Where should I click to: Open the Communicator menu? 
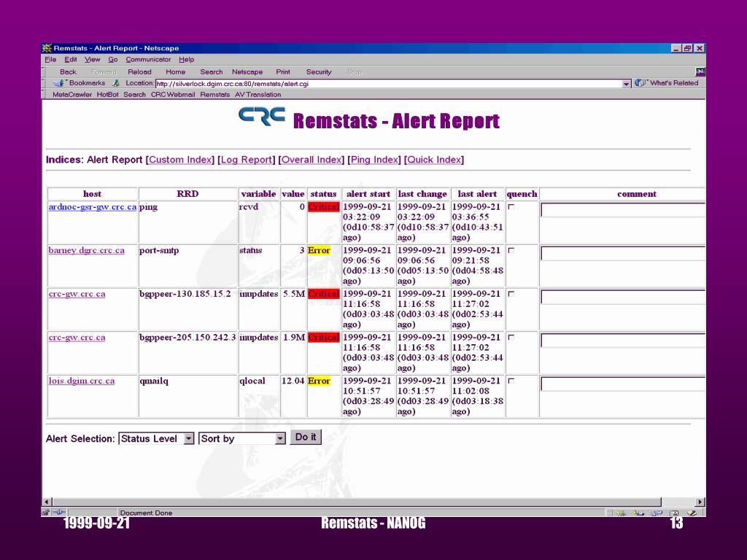coord(148,60)
